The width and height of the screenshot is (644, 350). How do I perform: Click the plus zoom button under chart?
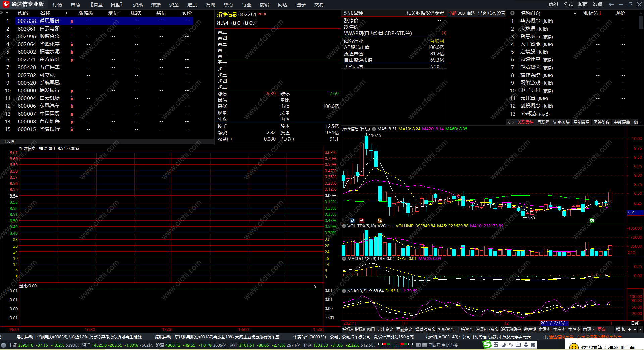click(x=629, y=330)
